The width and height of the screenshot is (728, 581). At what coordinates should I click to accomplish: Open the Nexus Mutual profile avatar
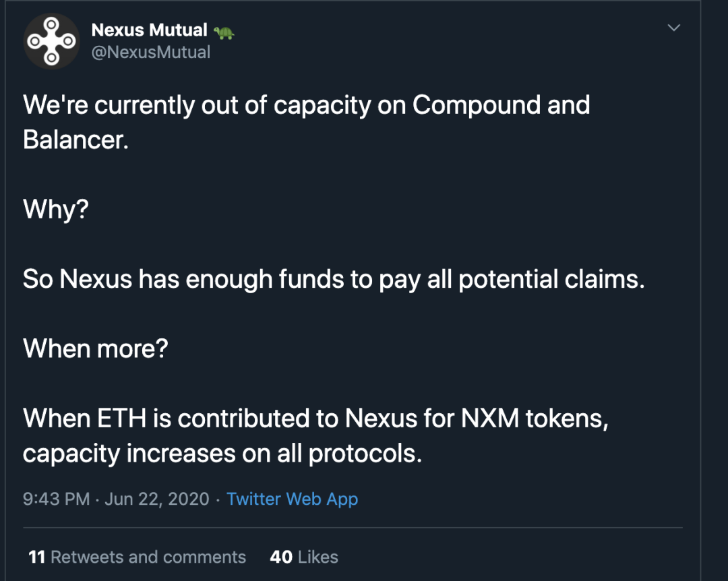[51, 41]
